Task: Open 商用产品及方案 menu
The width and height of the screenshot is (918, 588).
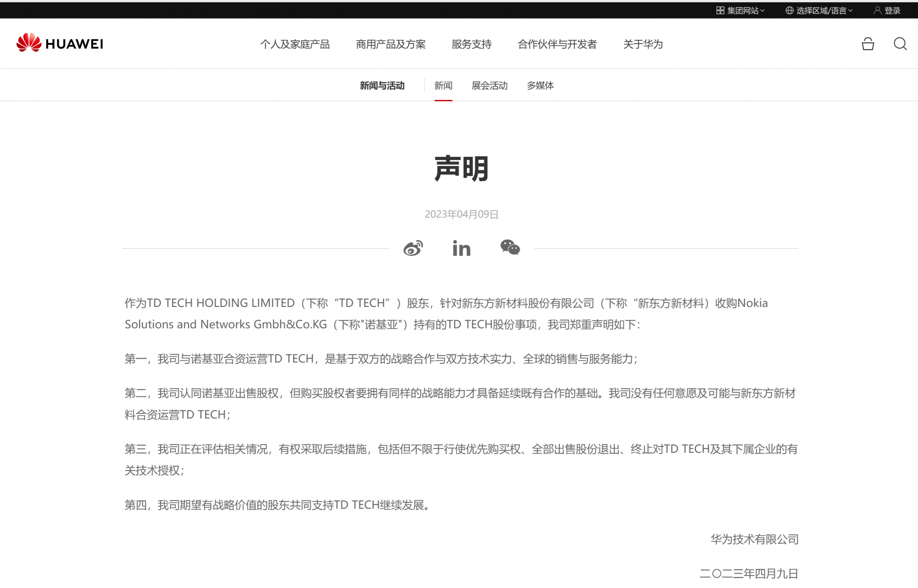Action: (x=391, y=44)
